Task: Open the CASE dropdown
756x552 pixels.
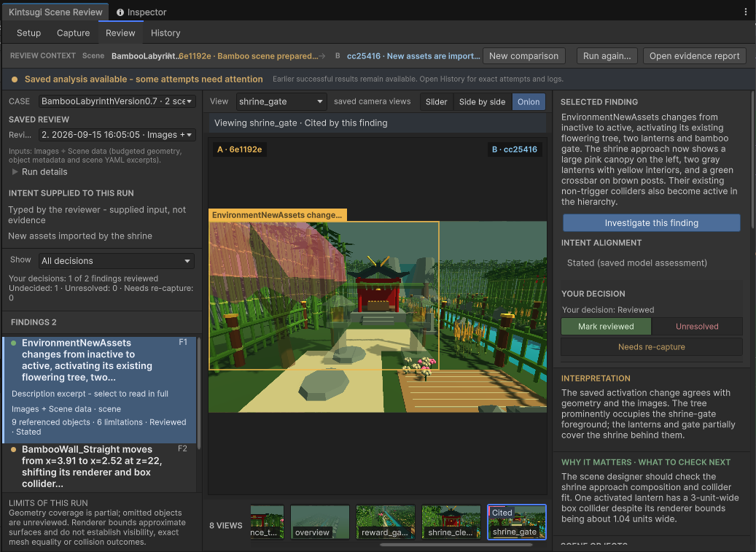Action: [117, 101]
